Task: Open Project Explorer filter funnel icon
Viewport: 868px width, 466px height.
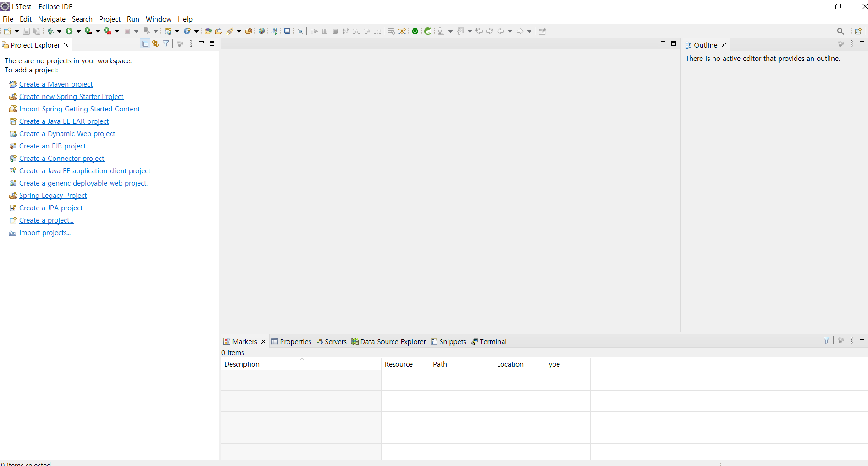Action: (x=166, y=44)
